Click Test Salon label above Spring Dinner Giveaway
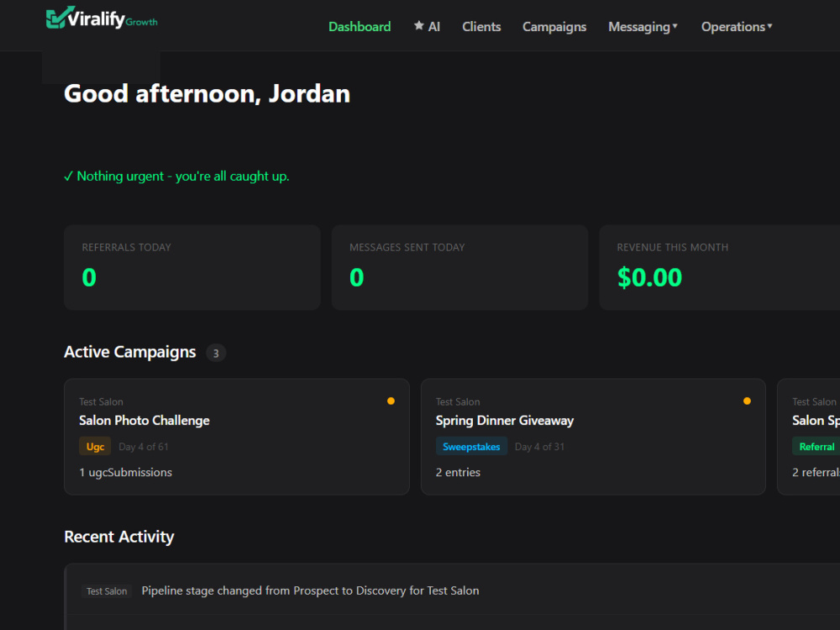840x630 pixels. tap(458, 402)
